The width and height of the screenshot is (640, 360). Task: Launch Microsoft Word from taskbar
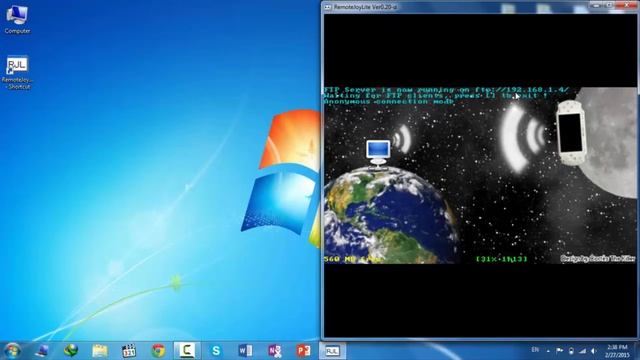[x=245, y=351]
